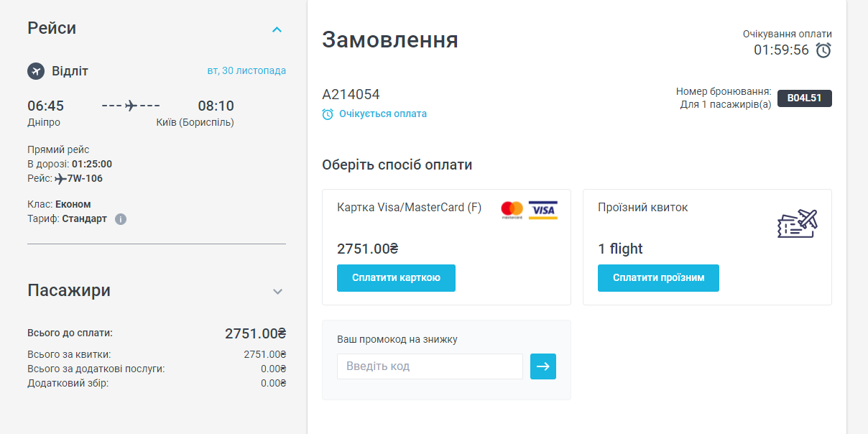Screen dimensions: 868x434
Task: Submit promo code with arrow button
Action: [543, 366]
